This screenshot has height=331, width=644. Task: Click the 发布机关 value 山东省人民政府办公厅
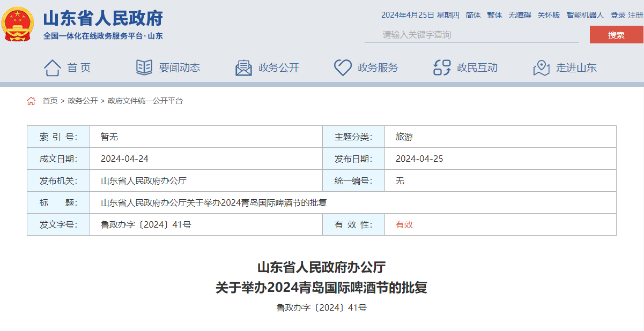[x=144, y=180]
